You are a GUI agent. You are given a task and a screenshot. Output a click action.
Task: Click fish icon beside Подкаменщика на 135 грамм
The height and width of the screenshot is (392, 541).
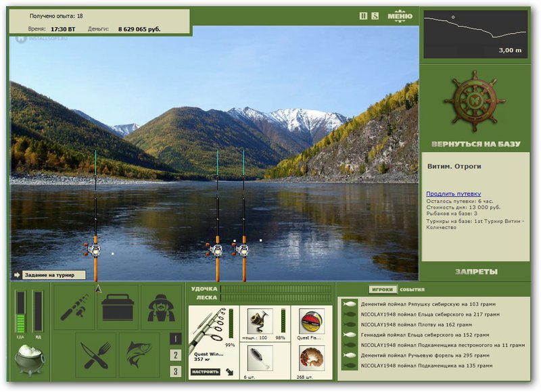coord(349,366)
